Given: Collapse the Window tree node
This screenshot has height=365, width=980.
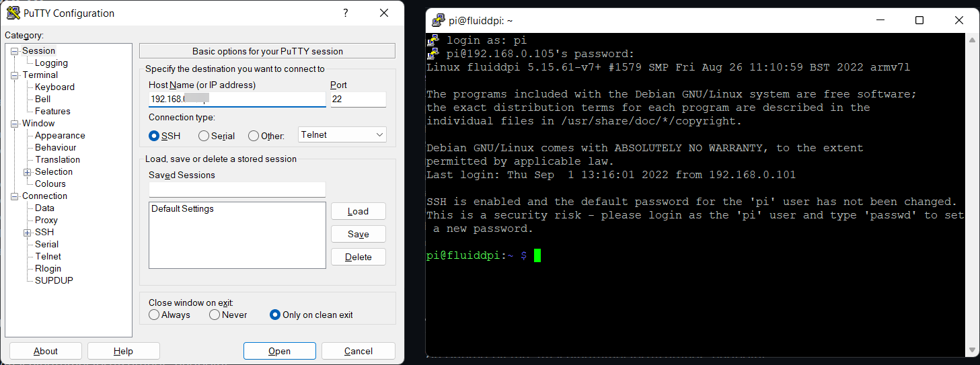Looking at the screenshot, I should point(15,124).
